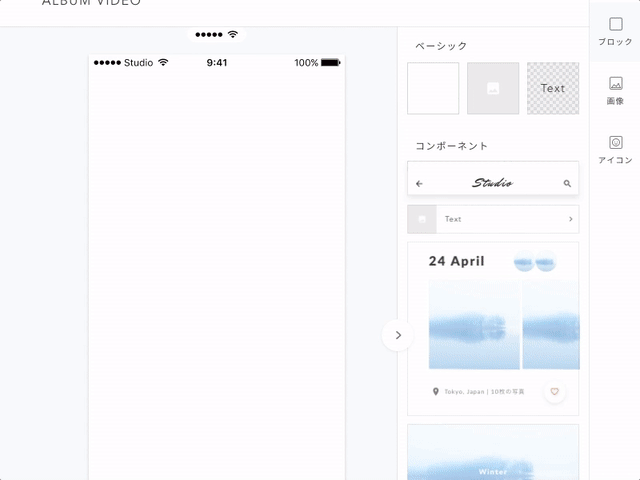640x480 pixels.
Task: Click the ALBUM VIDEO project title
Action: [x=91, y=4]
